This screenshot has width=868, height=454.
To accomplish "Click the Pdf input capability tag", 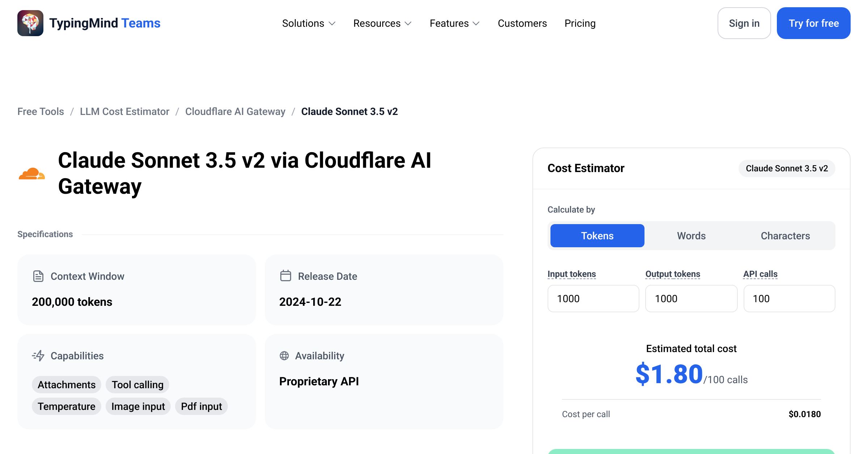I will click(x=201, y=406).
